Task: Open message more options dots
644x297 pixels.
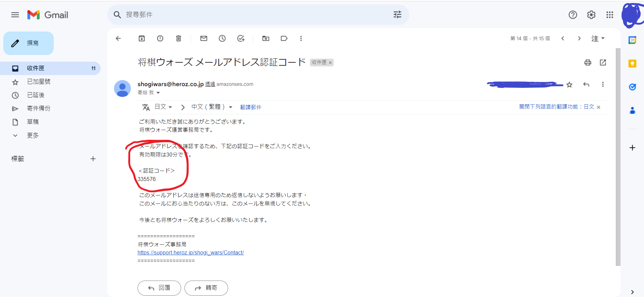Action: (x=603, y=84)
